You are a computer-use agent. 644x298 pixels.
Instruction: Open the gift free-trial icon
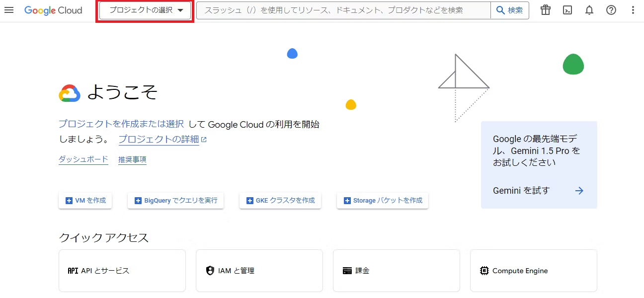(x=546, y=10)
